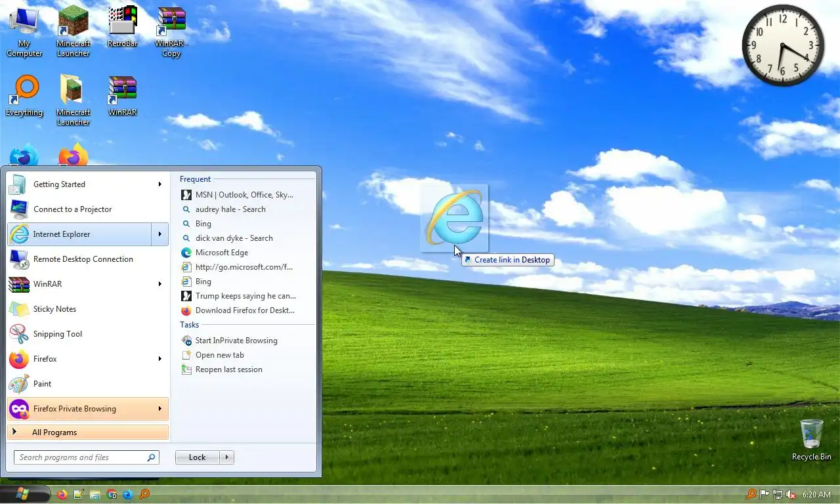
Task: Open MSN | Outlook, Office, Sky... frequent site
Action: tap(244, 195)
